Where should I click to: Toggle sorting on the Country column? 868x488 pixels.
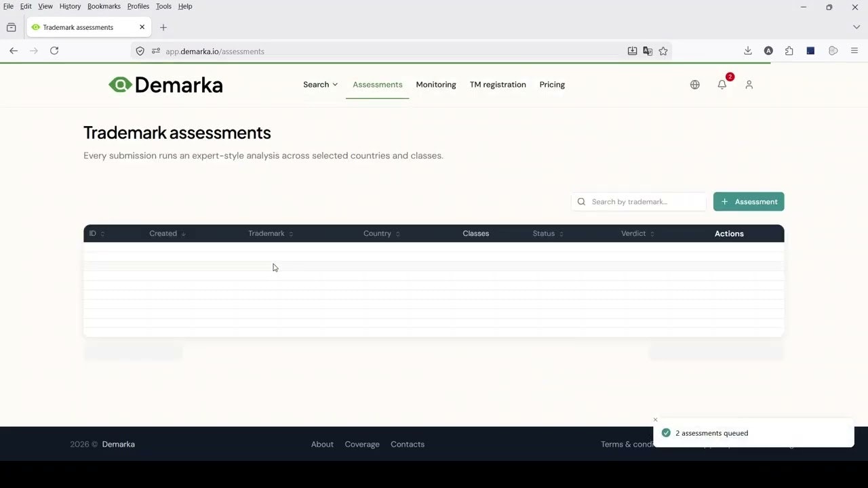click(380, 233)
